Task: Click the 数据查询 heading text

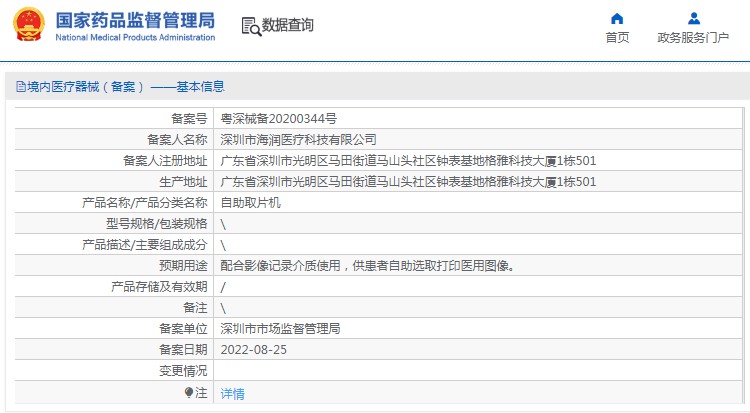Action: pyautogui.click(x=287, y=25)
